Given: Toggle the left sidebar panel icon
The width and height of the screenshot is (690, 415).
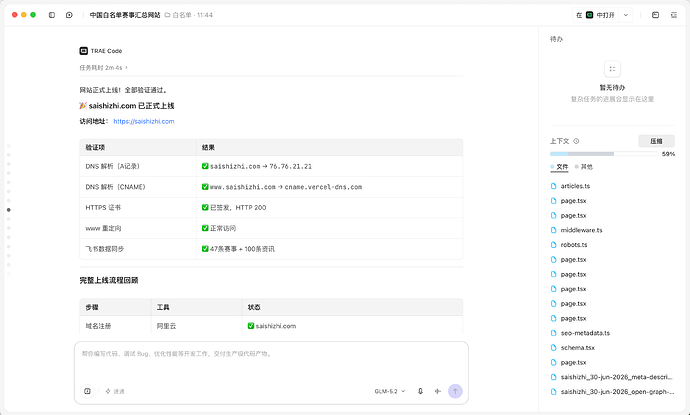Looking at the screenshot, I should (52, 15).
